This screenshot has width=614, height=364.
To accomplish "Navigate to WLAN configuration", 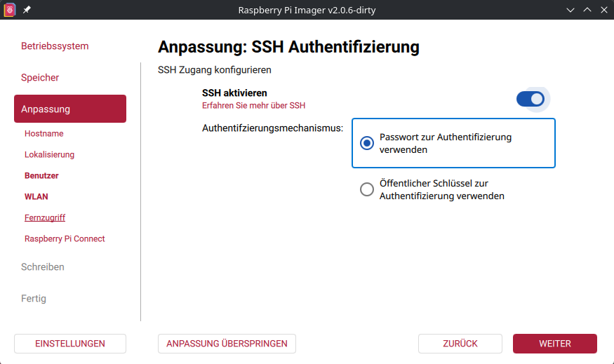I will coord(36,196).
